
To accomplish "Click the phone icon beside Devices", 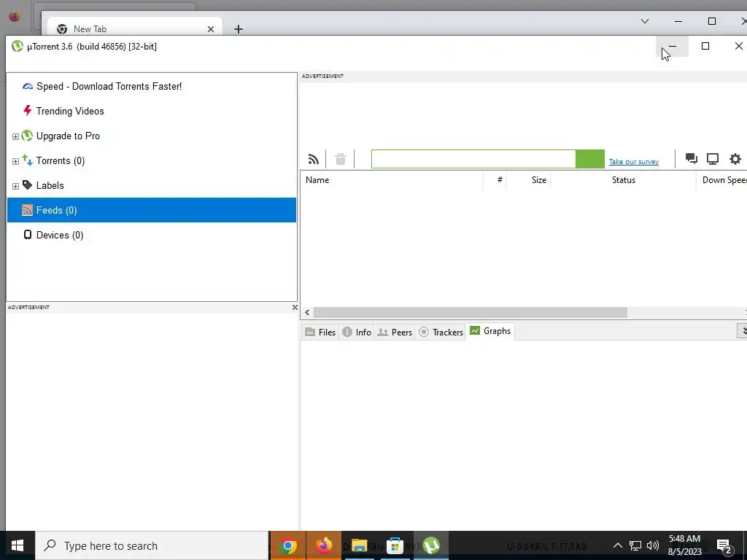I will (x=28, y=235).
